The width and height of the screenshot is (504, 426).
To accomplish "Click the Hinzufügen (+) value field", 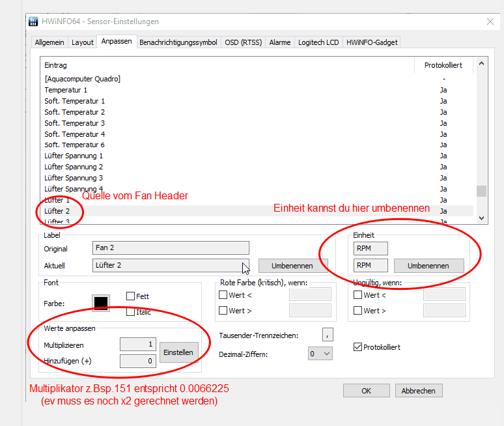I will (138, 361).
